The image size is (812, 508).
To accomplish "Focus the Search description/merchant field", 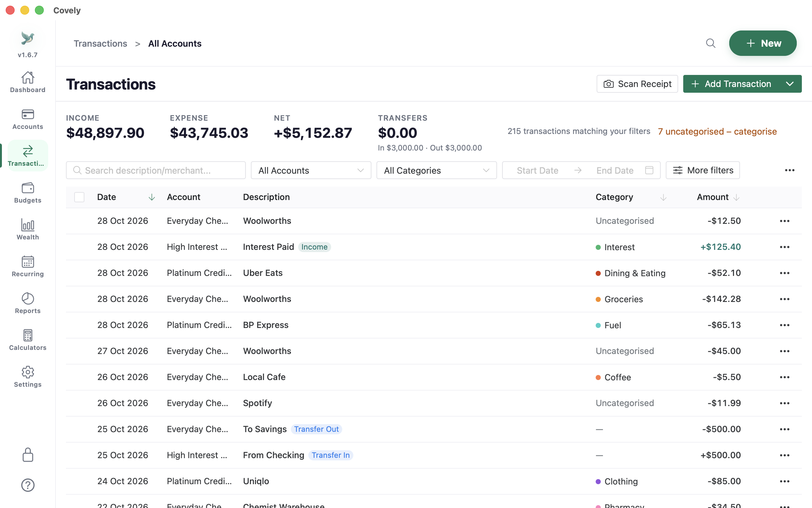I will pos(156,170).
